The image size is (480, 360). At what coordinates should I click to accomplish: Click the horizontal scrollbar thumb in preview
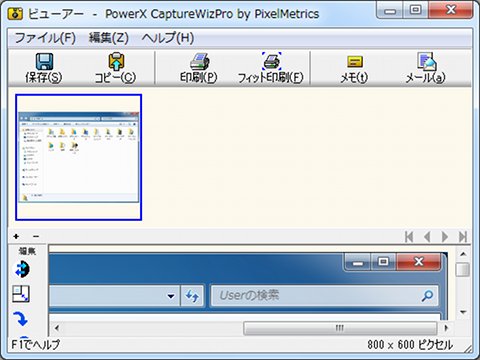(x=340, y=328)
